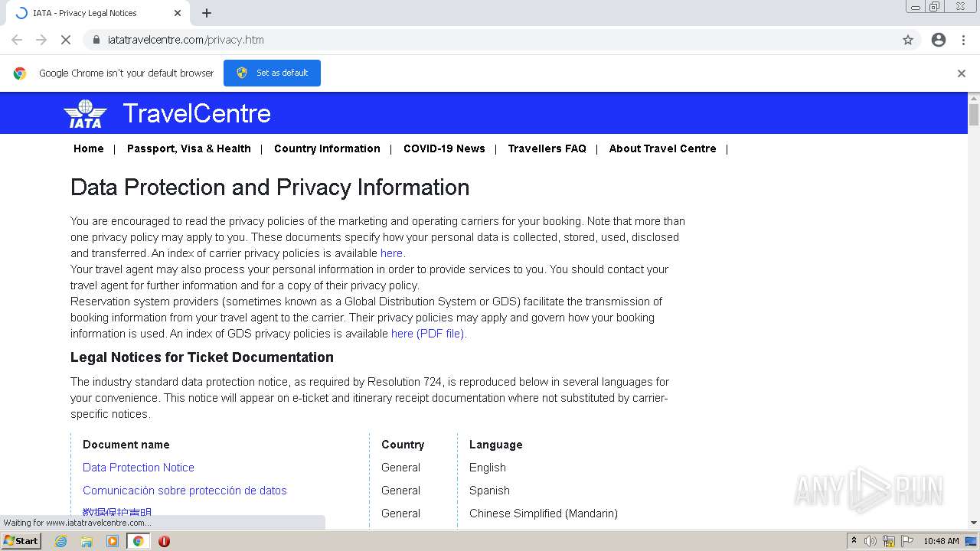Dismiss the default browser notification bar
This screenshot has width=980, height=551.
(x=962, y=73)
